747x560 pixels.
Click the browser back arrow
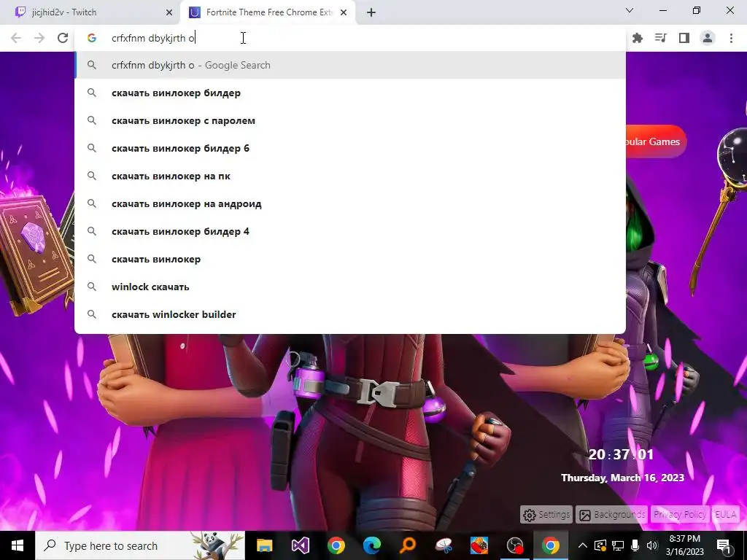pos(16,38)
